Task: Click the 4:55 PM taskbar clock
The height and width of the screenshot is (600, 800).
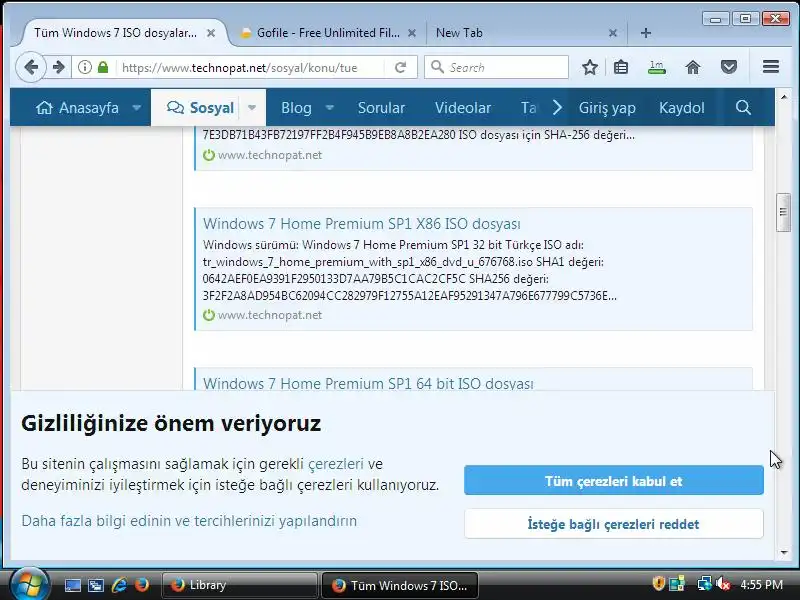Action: 761,584
